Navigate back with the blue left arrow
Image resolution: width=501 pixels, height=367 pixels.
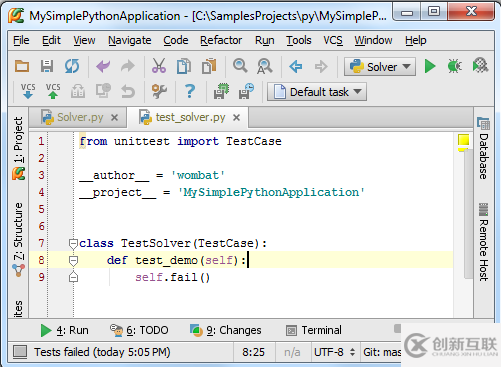click(296, 67)
